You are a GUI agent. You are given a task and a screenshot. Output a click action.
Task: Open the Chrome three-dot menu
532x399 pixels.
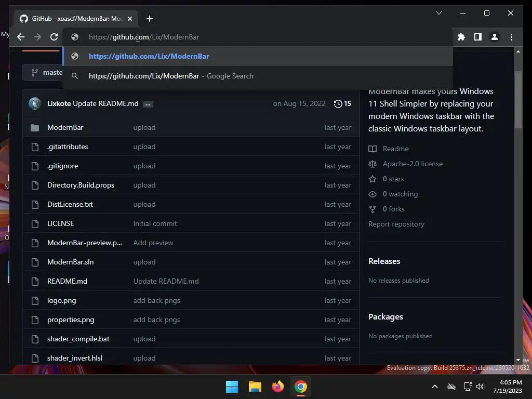511,37
